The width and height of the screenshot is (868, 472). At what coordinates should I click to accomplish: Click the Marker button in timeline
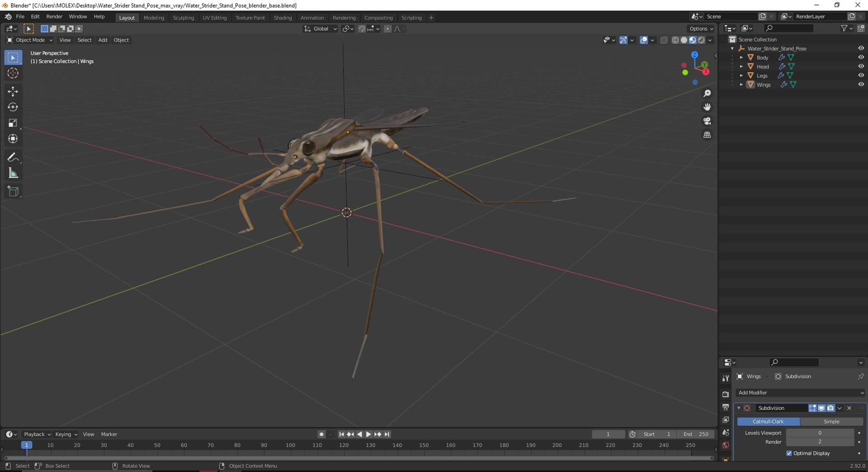109,434
